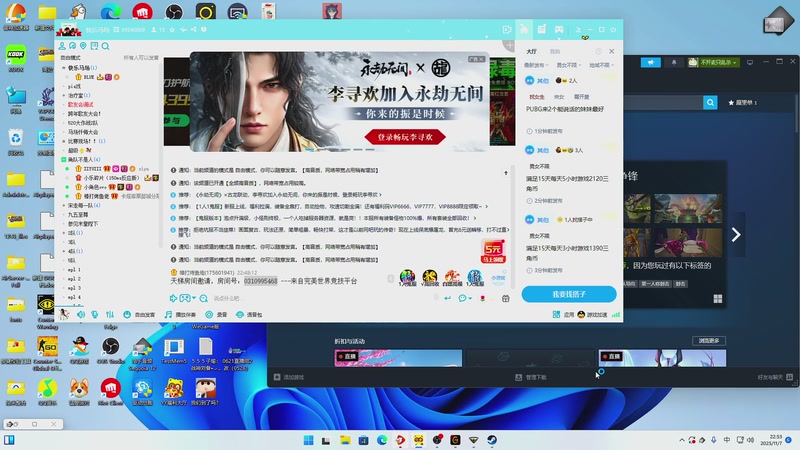Send a flower gift icon
Image resolution: width=800 pixels, height=450 pixels.
[483, 298]
